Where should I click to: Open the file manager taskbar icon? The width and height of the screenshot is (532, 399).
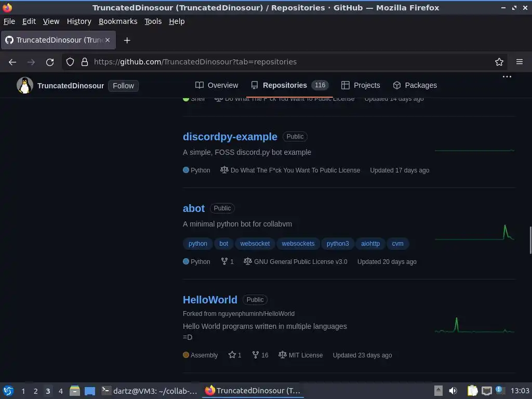(75, 391)
